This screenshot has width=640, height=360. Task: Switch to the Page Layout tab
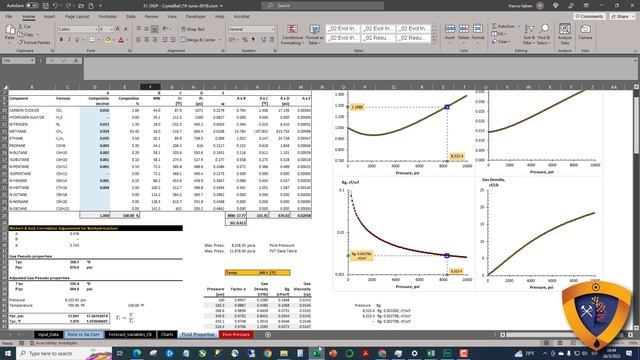point(77,16)
